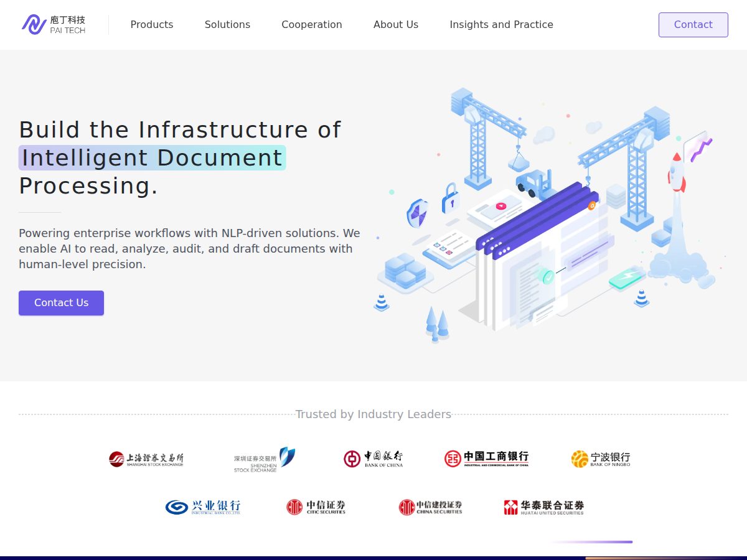The height and width of the screenshot is (560, 747).
Task: Click the Shanghai Stock Exchange logo
Action: point(146,459)
